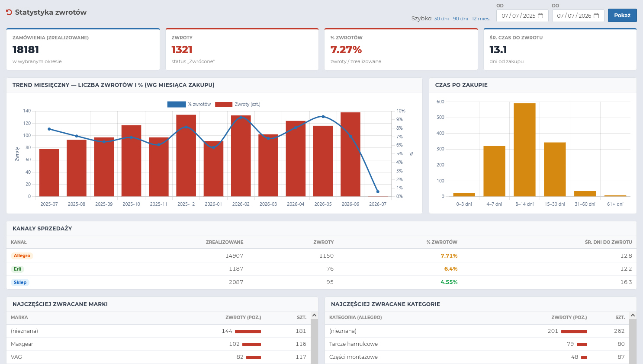This screenshot has height=364, width=643.
Task: Click the ŚR. DNI DO ZWROTU column header
Action: pyautogui.click(x=608, y=242)
